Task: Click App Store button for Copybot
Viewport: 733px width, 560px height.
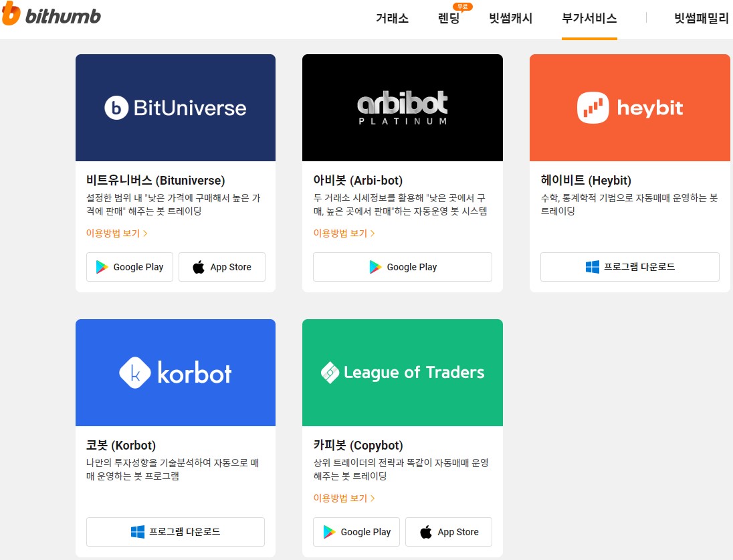Action: pos(449,532)
